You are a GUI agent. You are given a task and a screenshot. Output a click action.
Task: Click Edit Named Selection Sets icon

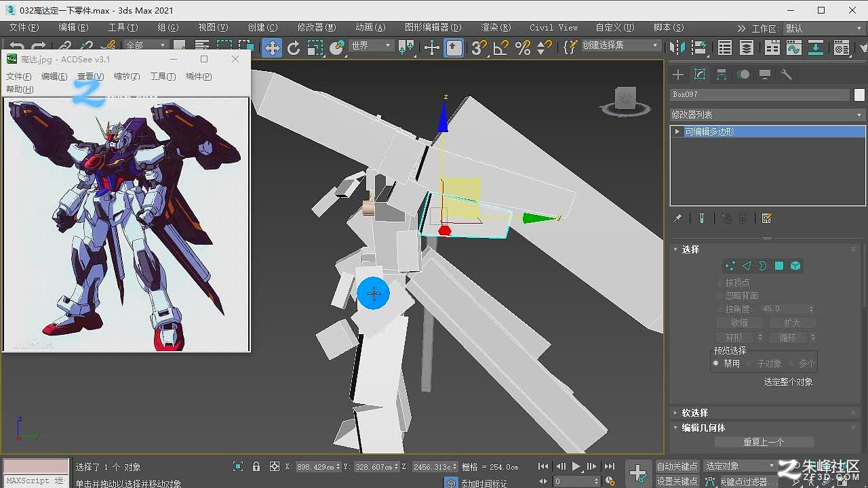pyautogui.click(x=571, y=47)
